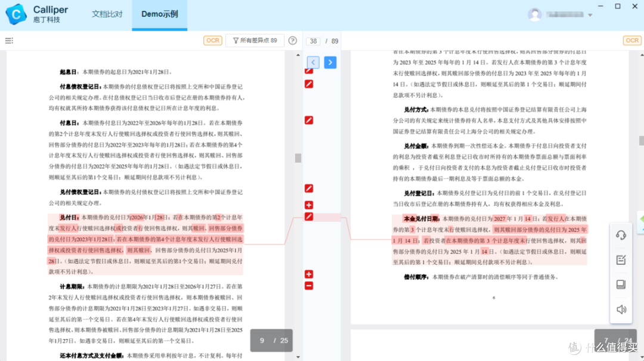Click the user avatar picture

[x=535, y=14]
